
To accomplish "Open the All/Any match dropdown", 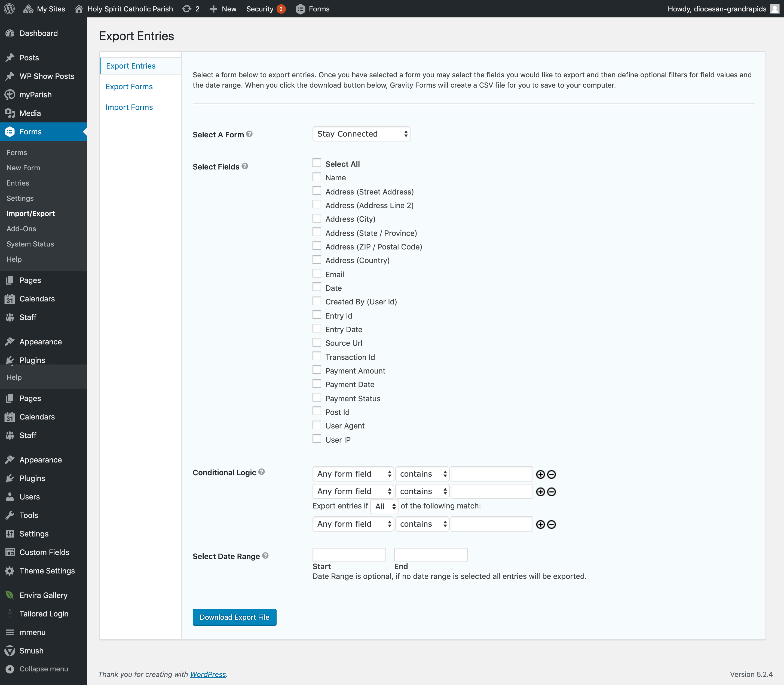I will tap(384, 507).
